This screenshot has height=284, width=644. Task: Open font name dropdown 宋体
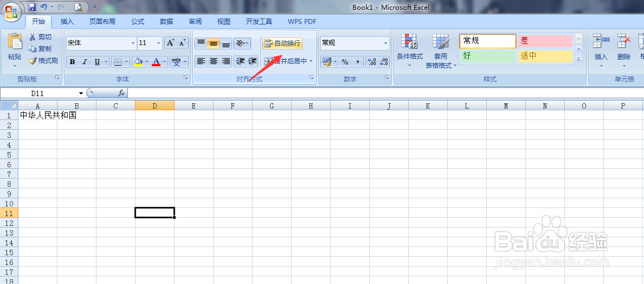[x=133, y=43]
